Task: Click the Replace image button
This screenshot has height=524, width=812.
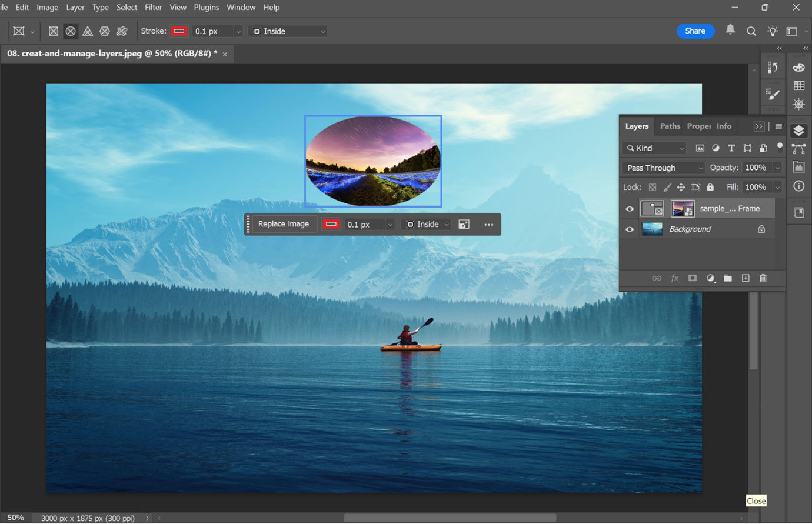Action: pos(283,223)
